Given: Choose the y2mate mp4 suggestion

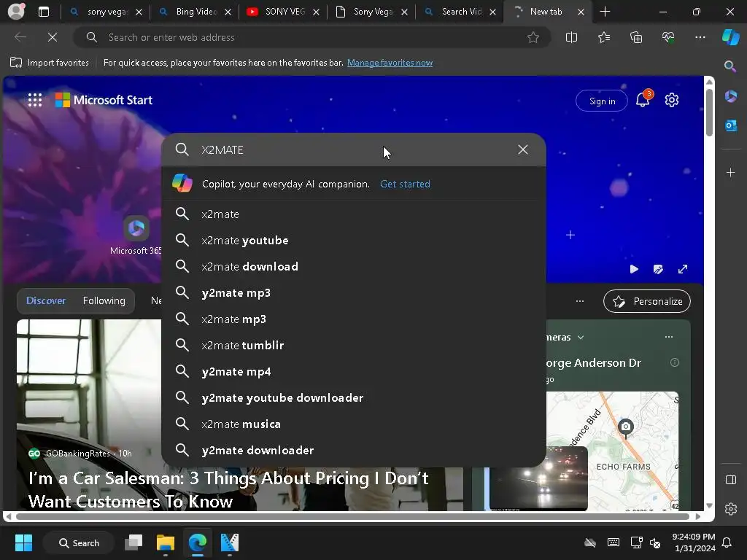Looking at the screenshot, I should [354, 371].
